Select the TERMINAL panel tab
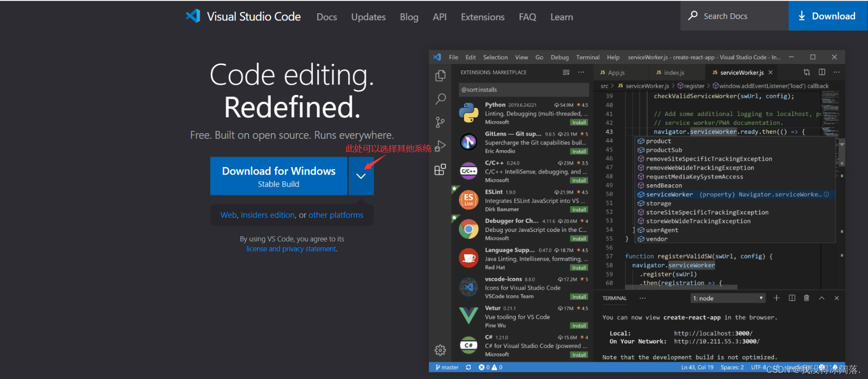Screen dimensions: 868x379 pyautogui.click(x=614, y=298)
